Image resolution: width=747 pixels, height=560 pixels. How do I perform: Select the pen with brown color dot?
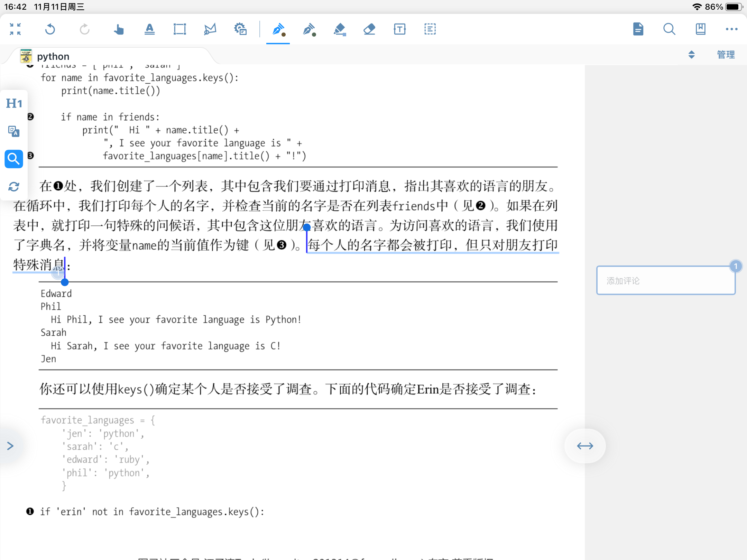pyautogui.click(x=278, y=29)
